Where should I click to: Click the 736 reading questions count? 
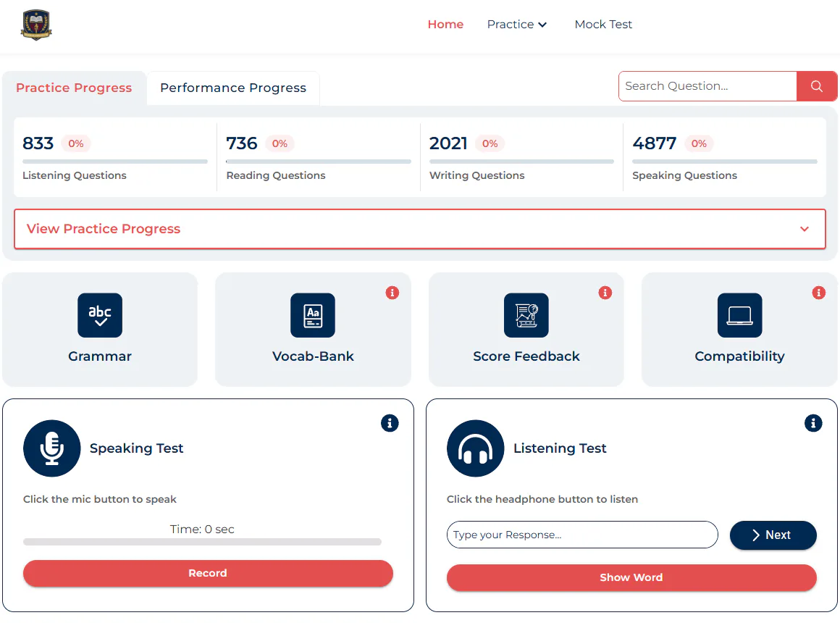tap(242, 143)
